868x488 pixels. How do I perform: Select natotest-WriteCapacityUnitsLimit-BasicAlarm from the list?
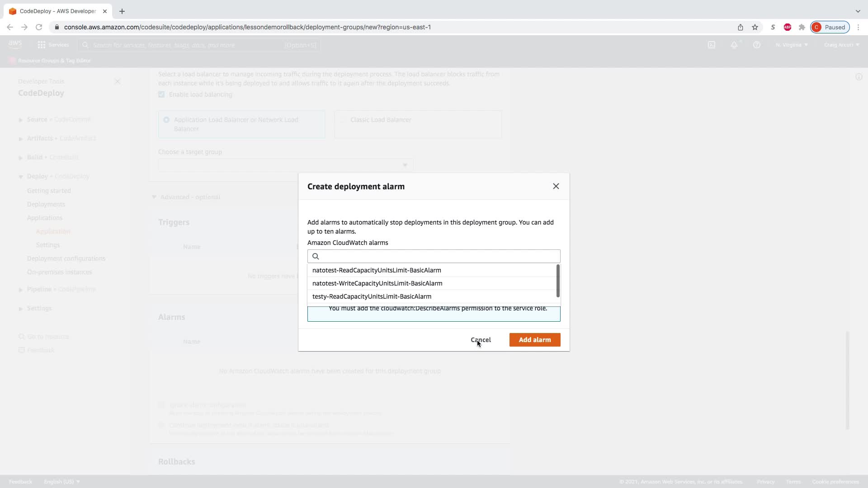tap(377, 283)
